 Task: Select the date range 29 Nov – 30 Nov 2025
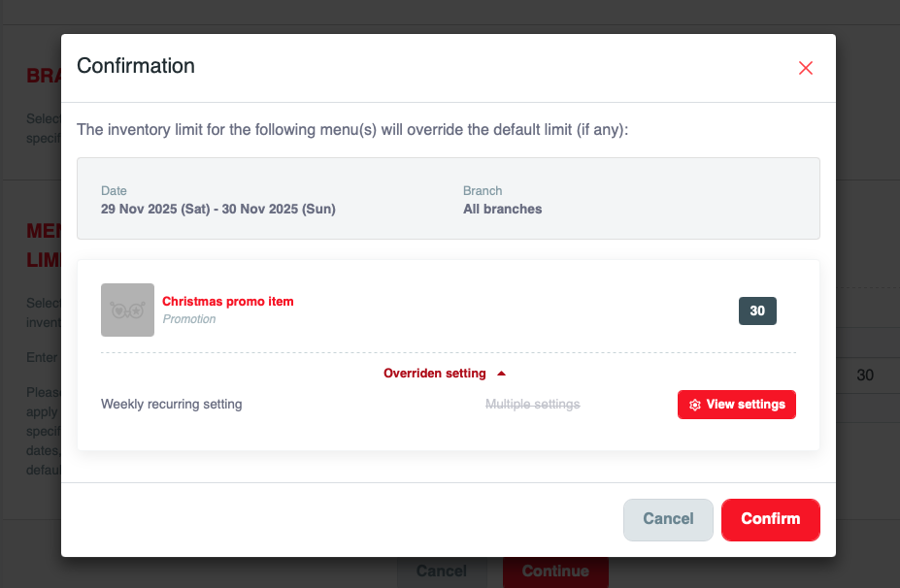pos(217,209)
